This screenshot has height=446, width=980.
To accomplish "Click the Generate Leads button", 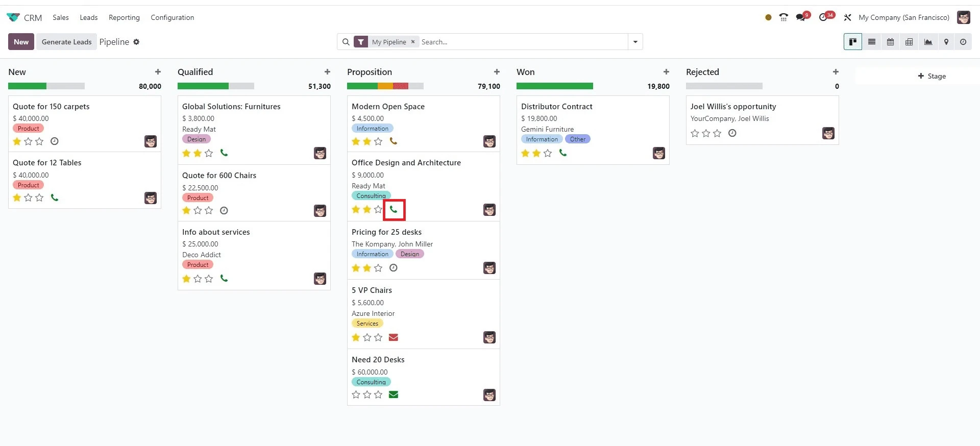I will pos(66,42).
